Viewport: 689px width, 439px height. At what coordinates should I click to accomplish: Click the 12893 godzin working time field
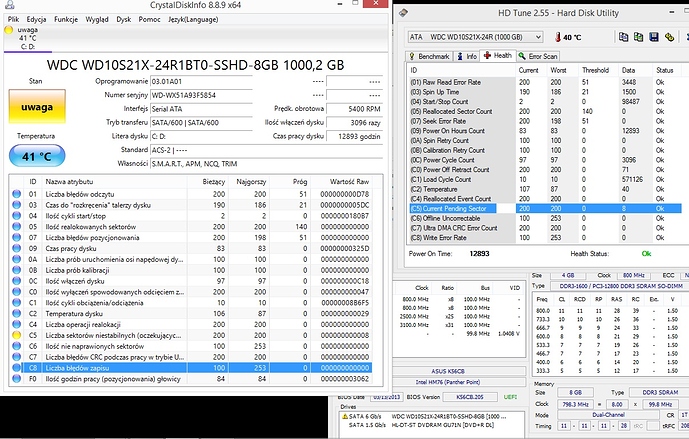(354, 136)
